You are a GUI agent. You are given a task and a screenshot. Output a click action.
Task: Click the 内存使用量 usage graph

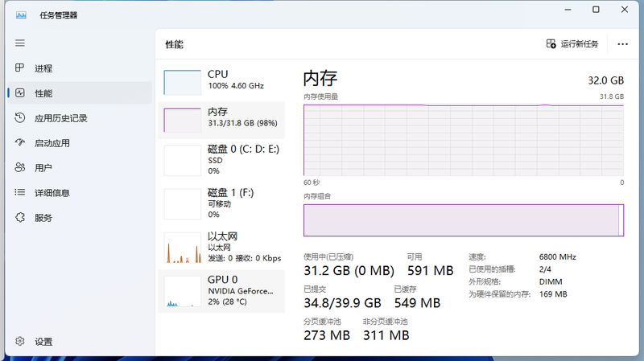464,140
